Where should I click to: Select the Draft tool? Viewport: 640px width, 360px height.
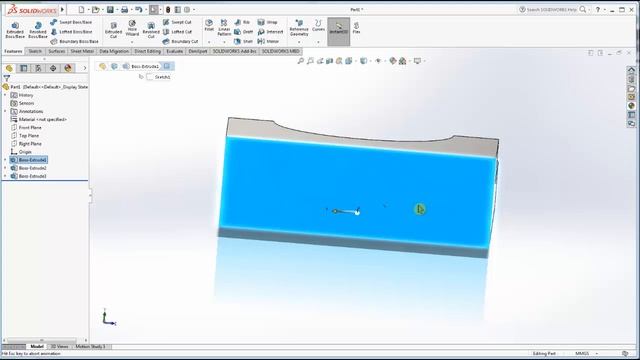click(x=244, y=32)
